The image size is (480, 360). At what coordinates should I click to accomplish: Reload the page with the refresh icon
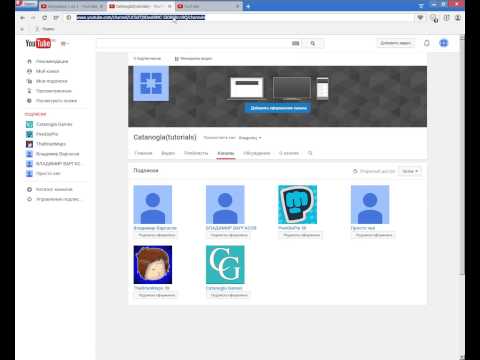(44, 18)
